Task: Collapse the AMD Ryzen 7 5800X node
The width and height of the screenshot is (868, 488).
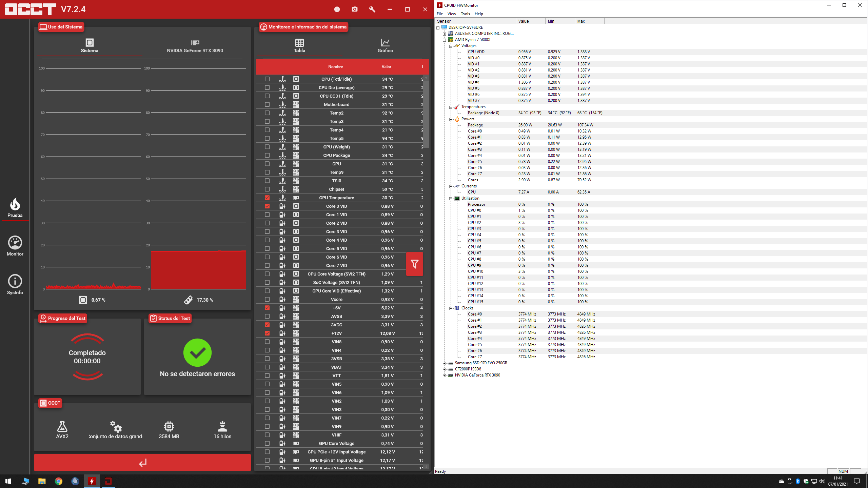Action: point(445,40)
